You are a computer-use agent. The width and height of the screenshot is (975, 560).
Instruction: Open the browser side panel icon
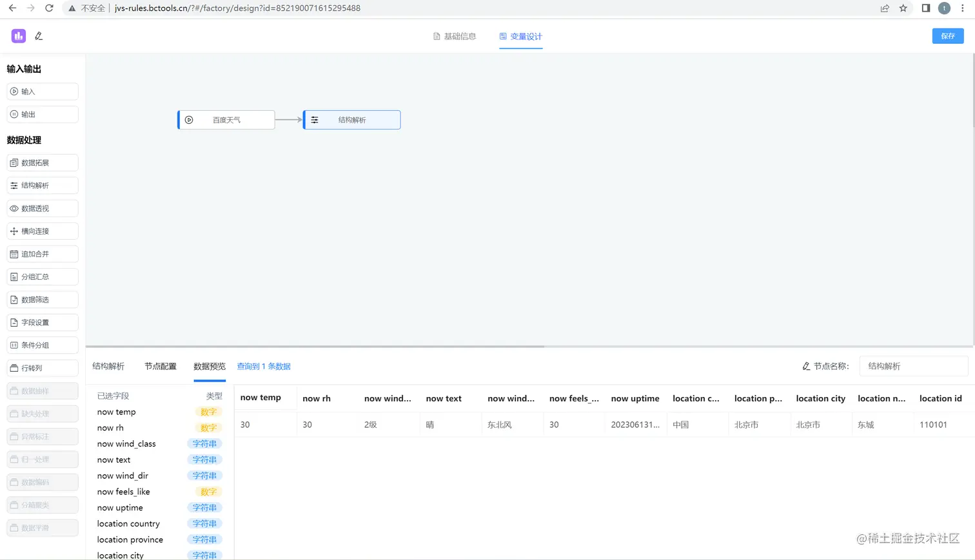[x=925, y=8]
